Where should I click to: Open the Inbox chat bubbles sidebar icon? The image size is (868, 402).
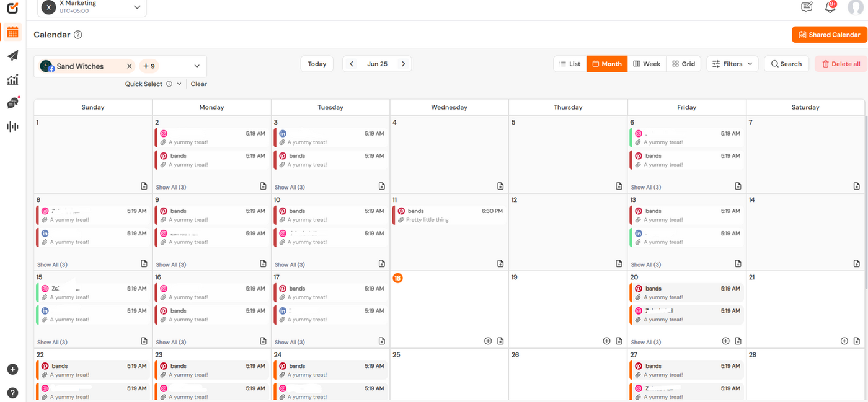[x=12, y=103]
